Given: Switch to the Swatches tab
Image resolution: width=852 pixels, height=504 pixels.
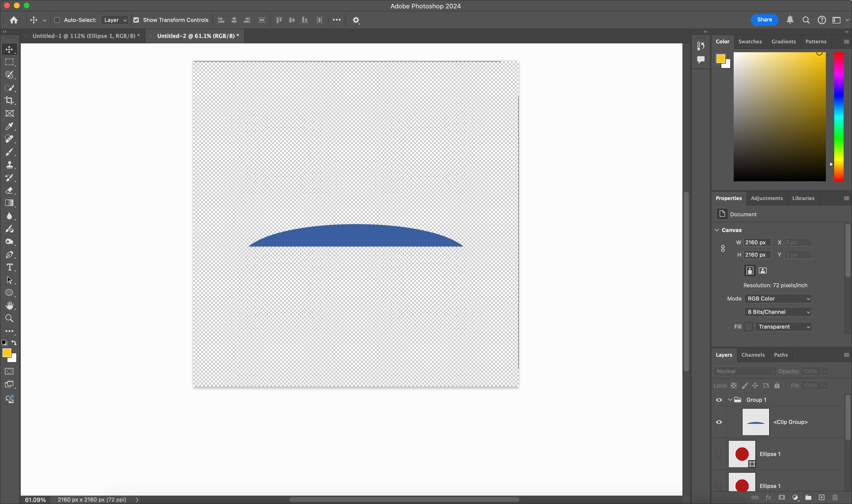Looking at the screenshot, I should (x=750, y=41).
